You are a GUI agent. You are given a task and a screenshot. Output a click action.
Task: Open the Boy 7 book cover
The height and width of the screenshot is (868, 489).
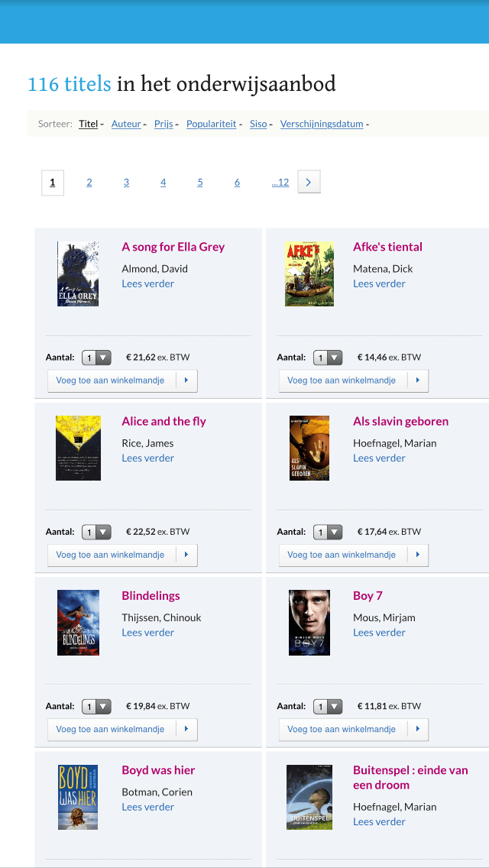(309, 623)
